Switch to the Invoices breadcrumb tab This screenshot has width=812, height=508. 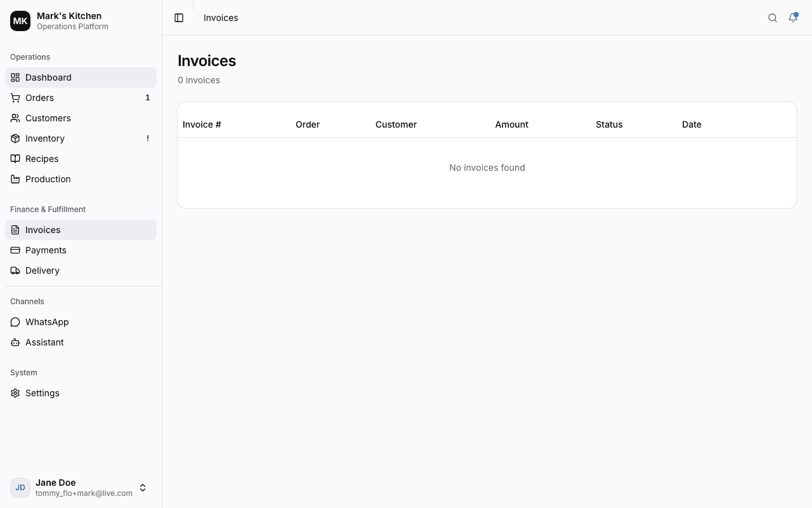[x=220, y=18]
